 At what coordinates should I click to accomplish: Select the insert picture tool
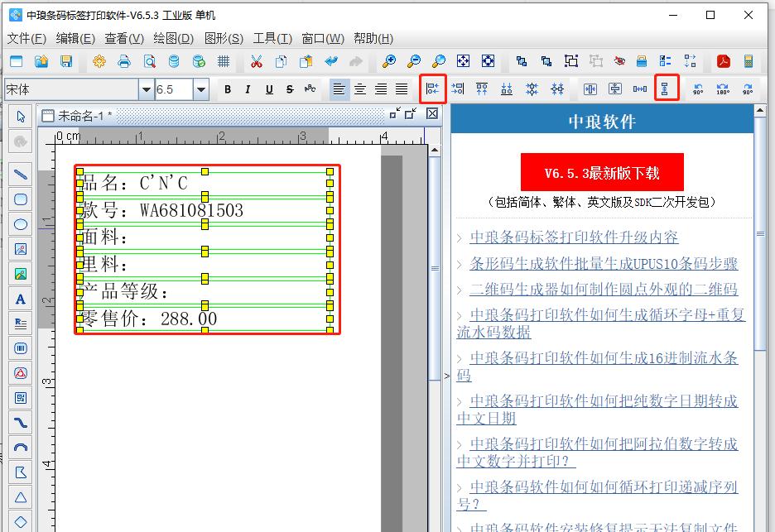(x=20, y=249)
